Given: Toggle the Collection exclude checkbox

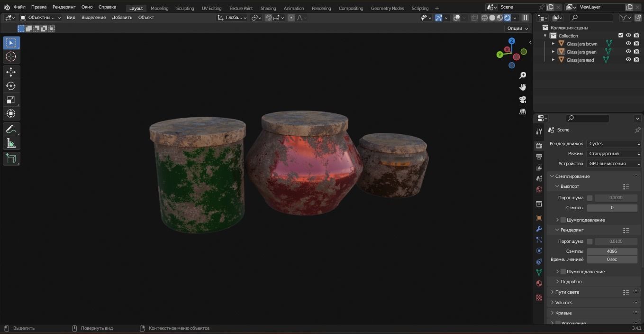Looking at the screenshot, I should pos(620,36).
